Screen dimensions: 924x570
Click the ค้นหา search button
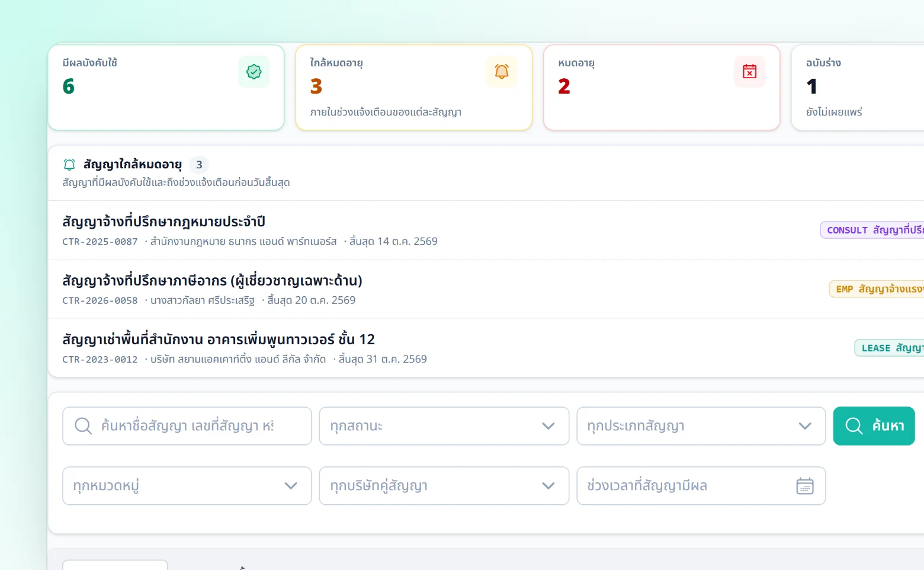tap(874, 426)
